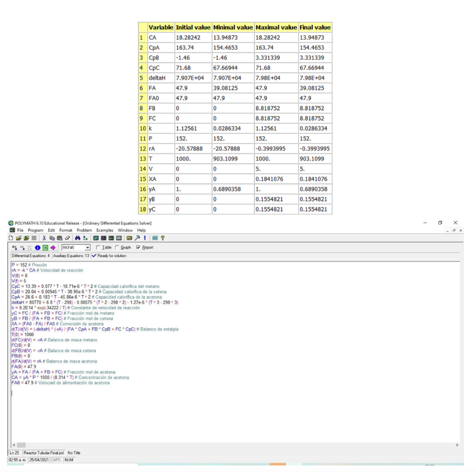476x472 pixels.
Task: Click the green folder open-recent icon
Action: click(26, 238)
